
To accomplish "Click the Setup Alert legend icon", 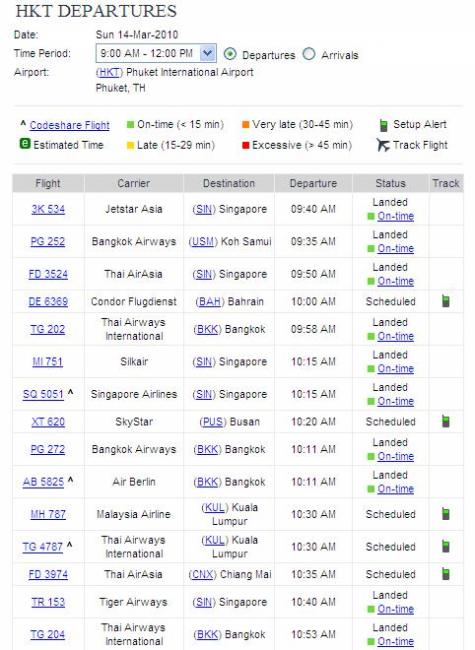I will click(x=384, y=125).
